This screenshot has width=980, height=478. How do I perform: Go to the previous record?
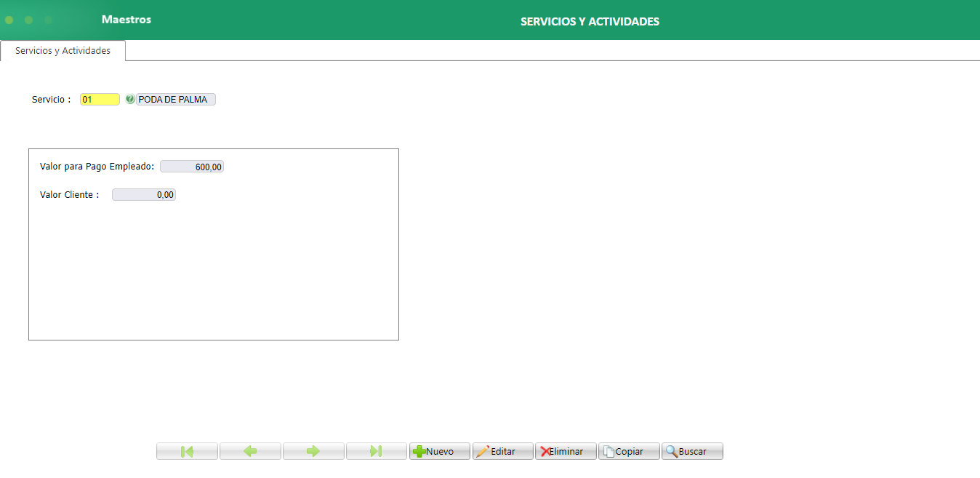250,451
